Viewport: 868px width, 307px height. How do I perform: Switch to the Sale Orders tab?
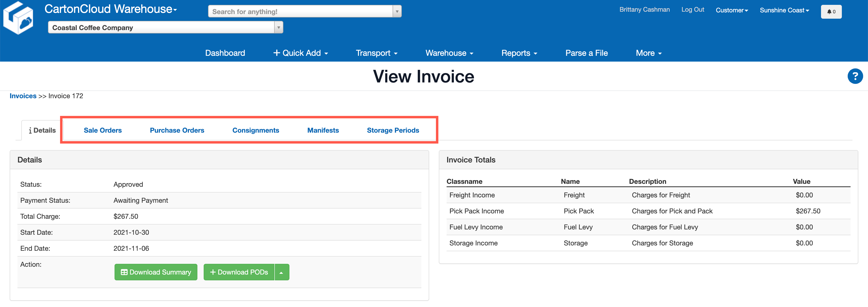click(x=103, y=130)
